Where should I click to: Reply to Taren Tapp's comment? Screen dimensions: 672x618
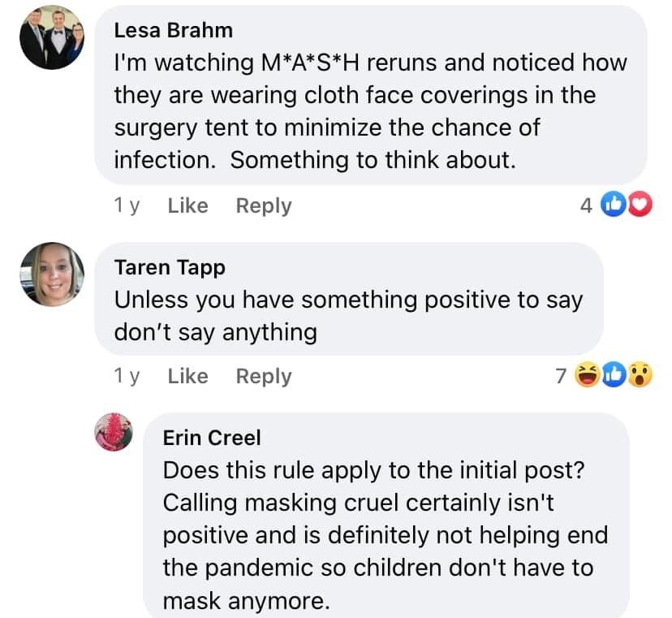coord(263,377)
